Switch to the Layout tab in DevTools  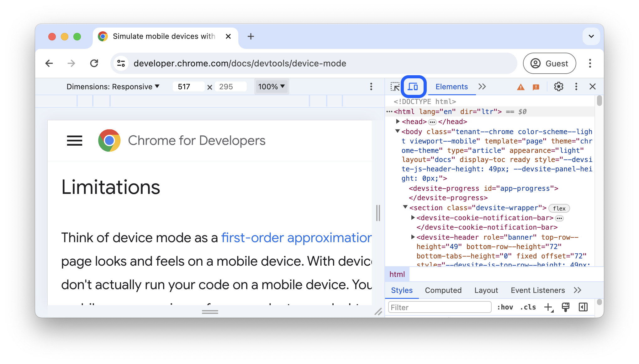486,290
